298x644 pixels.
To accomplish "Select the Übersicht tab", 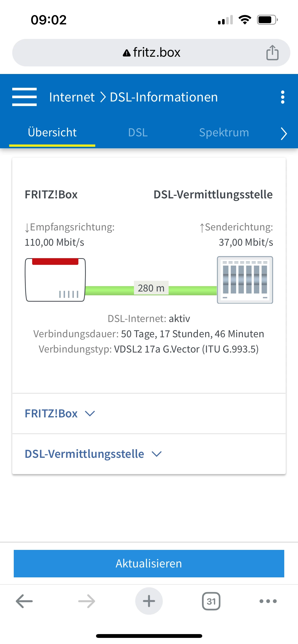I will click(52, 133).
